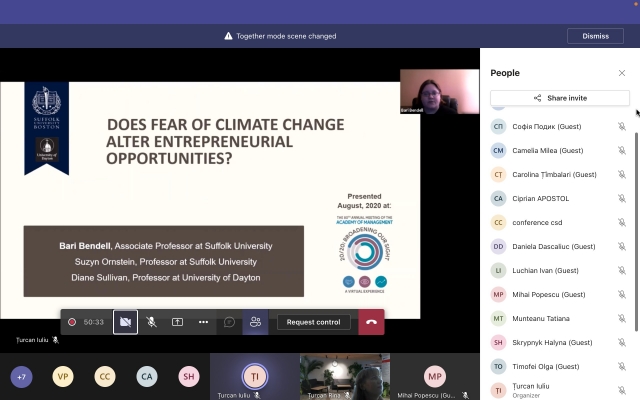Select Țurcan Rina video tile
This screenshot has height=400, width=640.
coord(345,377)
